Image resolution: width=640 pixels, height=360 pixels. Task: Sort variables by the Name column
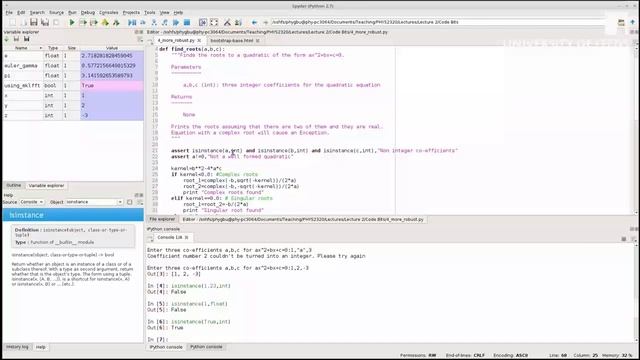click(x=21, y=48)
